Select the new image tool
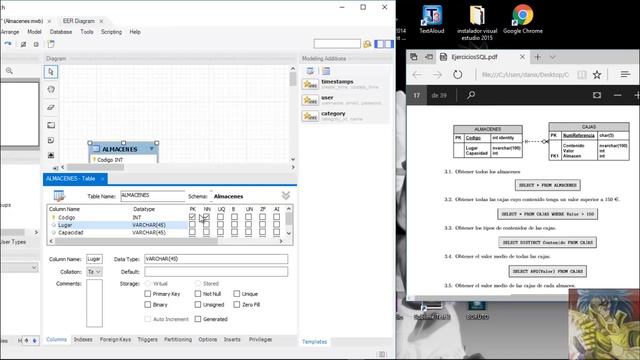The image size is (640, 360). (51, 155)
